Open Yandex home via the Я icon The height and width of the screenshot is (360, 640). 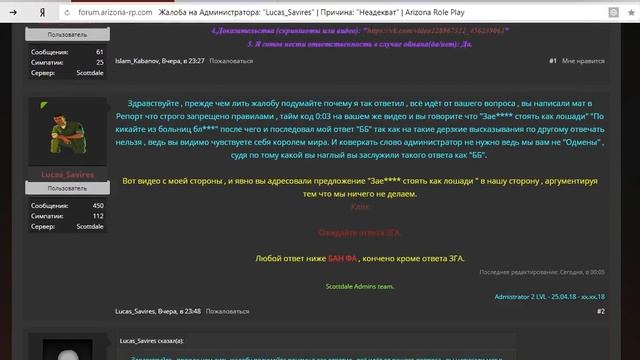click(x=42, y=13)
